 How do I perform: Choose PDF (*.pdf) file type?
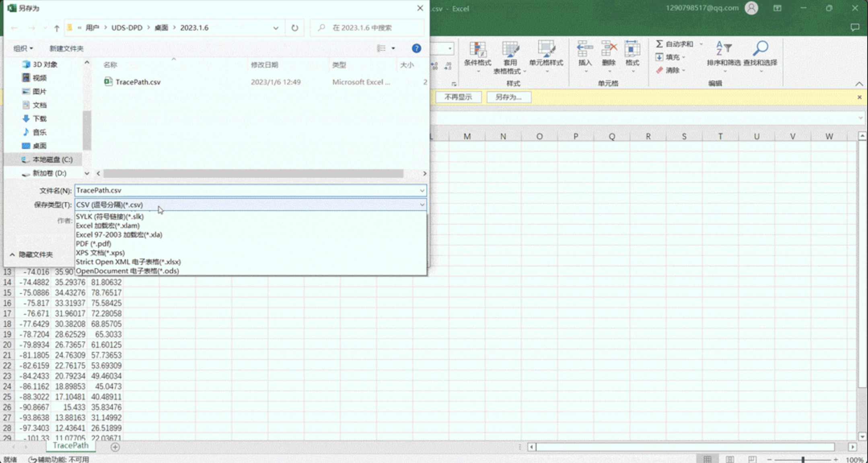pyautogui.click(x=251, y=244)
